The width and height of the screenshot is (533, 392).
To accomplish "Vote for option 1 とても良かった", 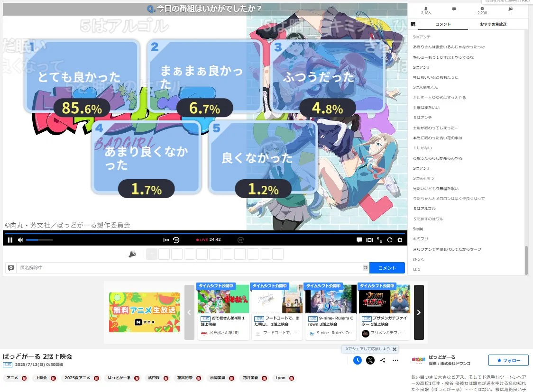I will tap(82, 76).
